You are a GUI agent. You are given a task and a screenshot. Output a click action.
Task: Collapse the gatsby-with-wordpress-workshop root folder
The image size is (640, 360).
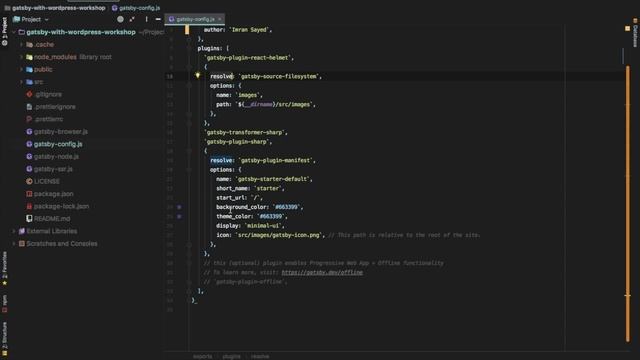click(14, 32)
